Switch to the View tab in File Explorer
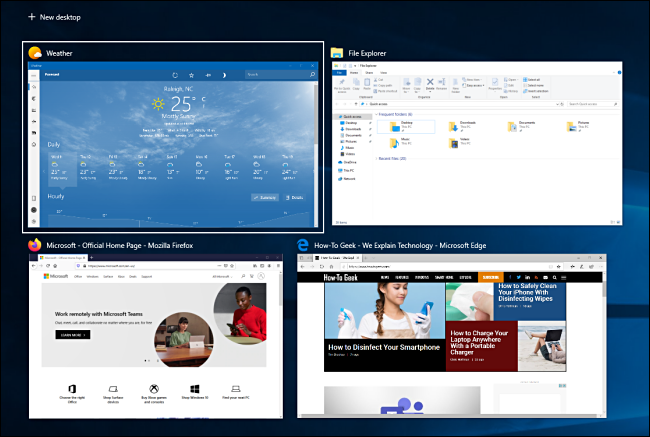The height and width of the screenshot is (437, 650). [x=383, y=73]
